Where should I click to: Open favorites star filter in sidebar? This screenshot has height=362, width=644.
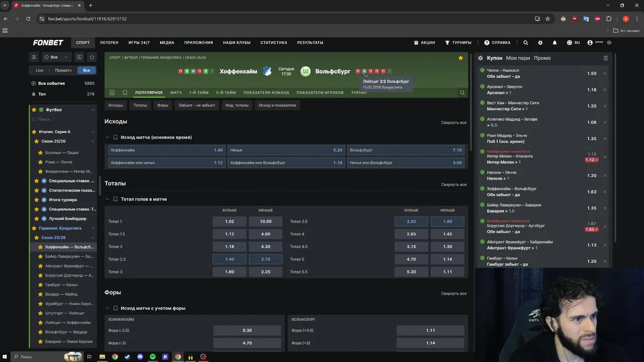92,57
